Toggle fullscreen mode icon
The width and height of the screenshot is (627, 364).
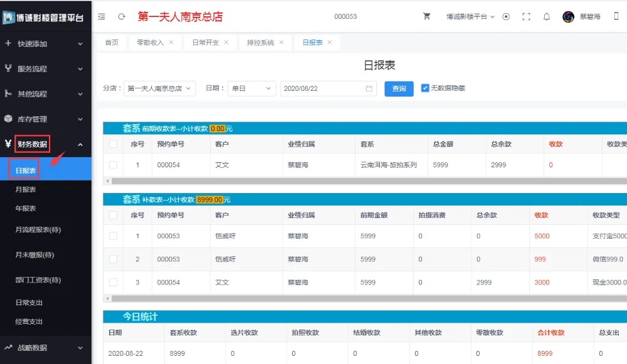pos(526,17)
